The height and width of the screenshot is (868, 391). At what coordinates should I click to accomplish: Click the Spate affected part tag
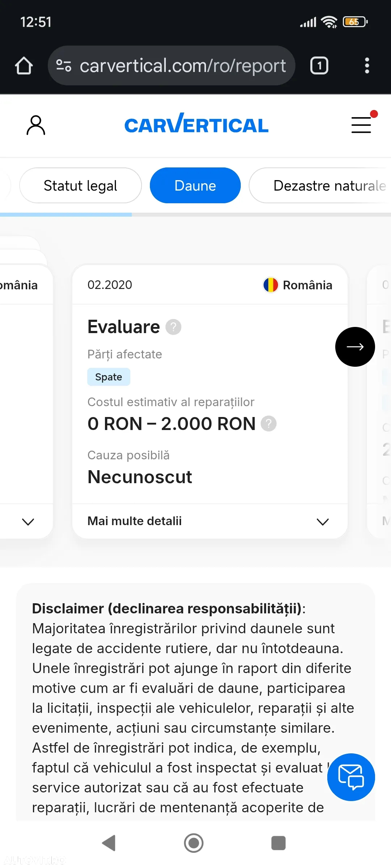coord(109,377)
